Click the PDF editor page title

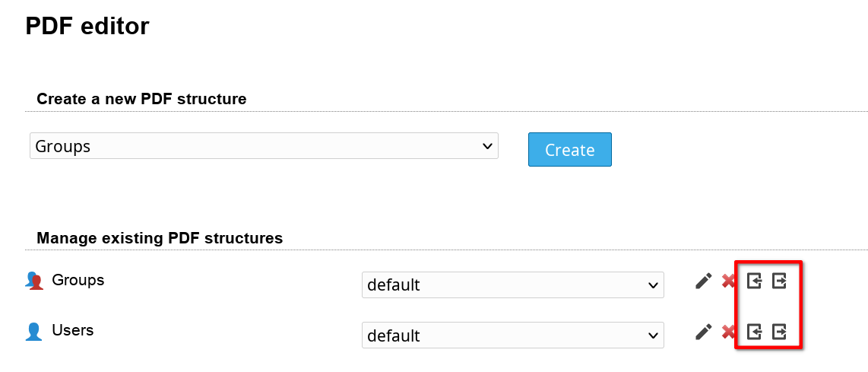click(87, 27)
